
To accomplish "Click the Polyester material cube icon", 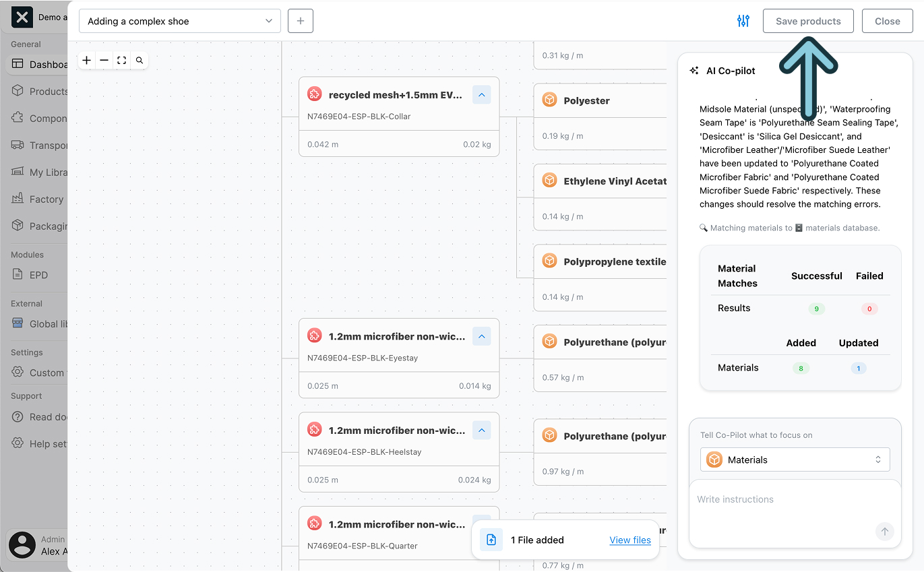I will point(550,100).
